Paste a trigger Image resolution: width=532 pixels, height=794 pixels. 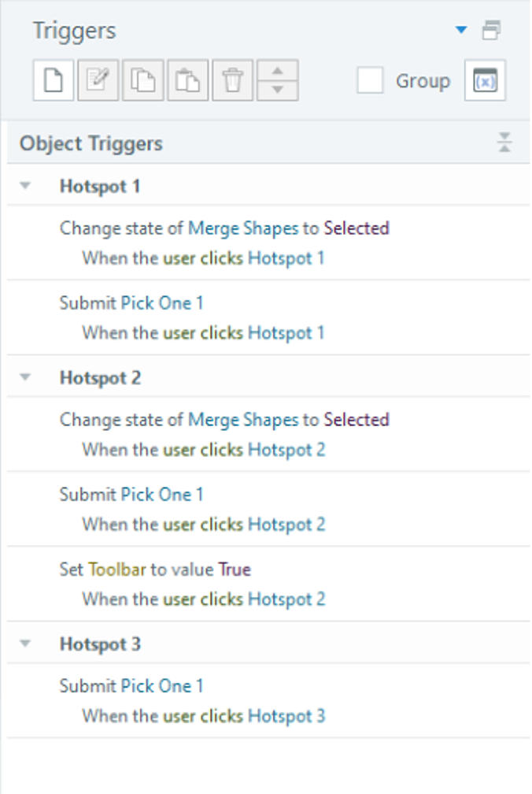click(x=187, y=80)
